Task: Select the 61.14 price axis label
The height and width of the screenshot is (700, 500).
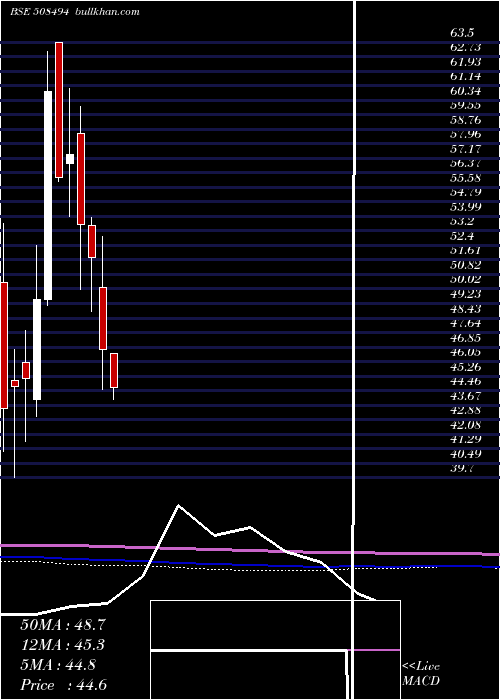Action: click(x=466, y=76)
